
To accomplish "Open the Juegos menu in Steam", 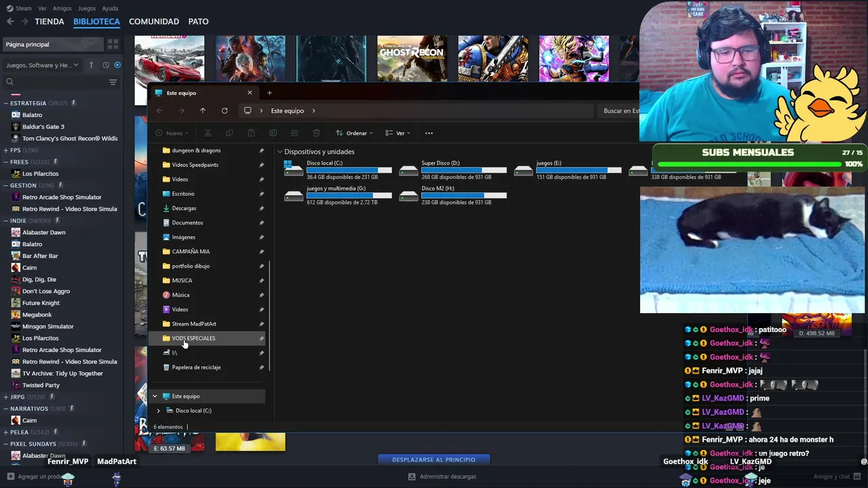I will [x=87, y=8].
